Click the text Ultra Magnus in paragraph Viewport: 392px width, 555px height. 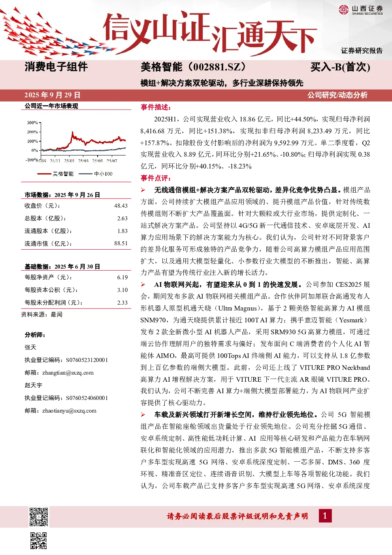click(x=237, y=308)
